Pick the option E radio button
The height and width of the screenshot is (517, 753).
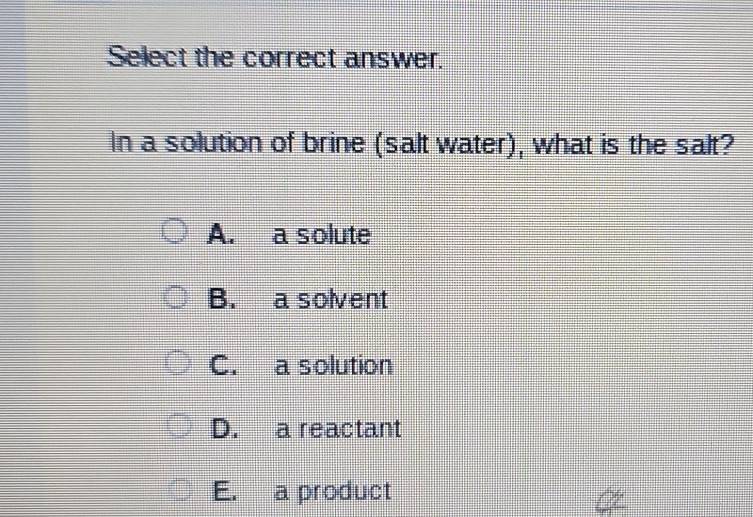[180, 491]
